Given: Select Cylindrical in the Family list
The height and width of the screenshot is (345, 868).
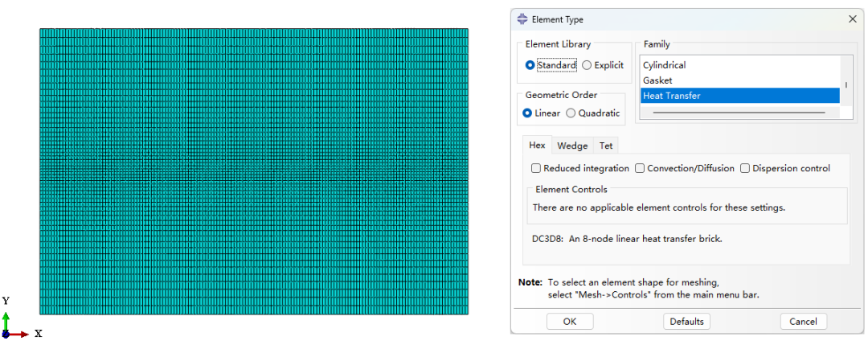Looking at the screenshot, I should coord(739,65).
